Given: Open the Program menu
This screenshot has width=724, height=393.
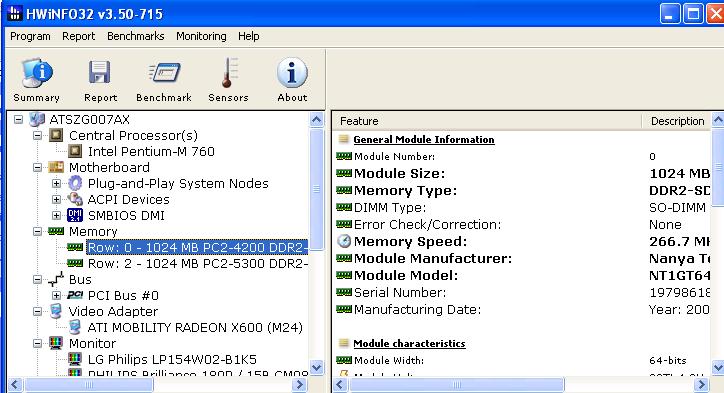Looking at the screenshot, I should tap(30, 36).
